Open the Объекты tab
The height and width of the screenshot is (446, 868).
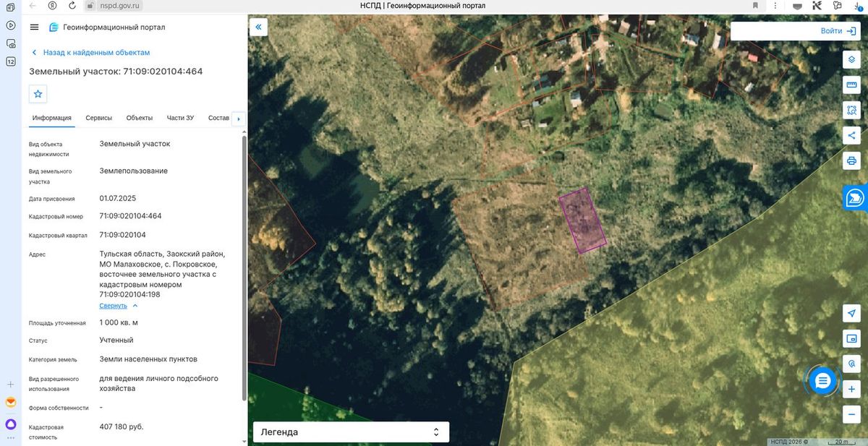139,118
